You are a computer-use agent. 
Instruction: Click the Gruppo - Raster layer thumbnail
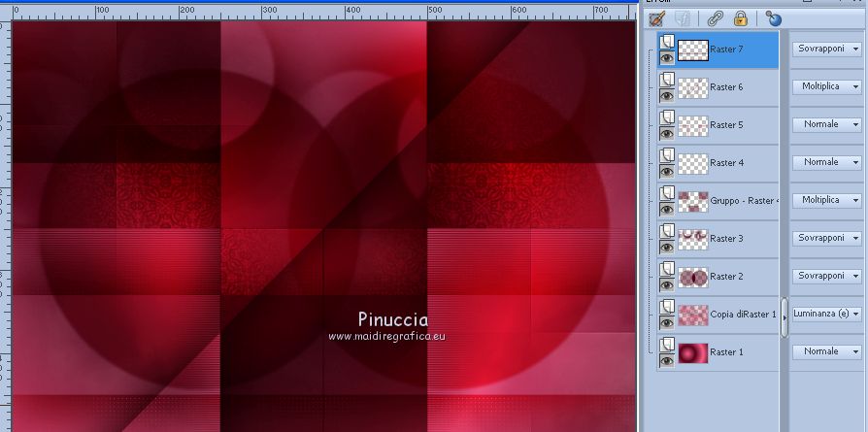coord(693,202)
